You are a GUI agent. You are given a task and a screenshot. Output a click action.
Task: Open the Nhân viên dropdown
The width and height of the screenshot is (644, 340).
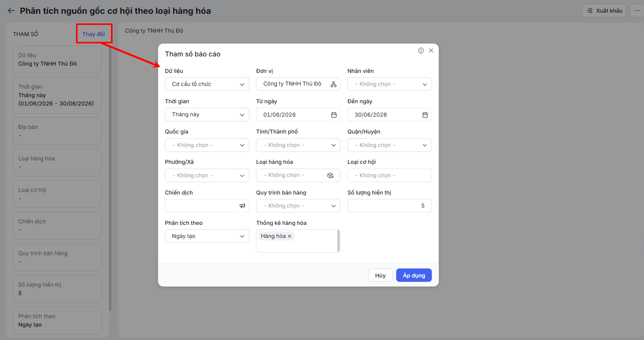coord(389,84)
